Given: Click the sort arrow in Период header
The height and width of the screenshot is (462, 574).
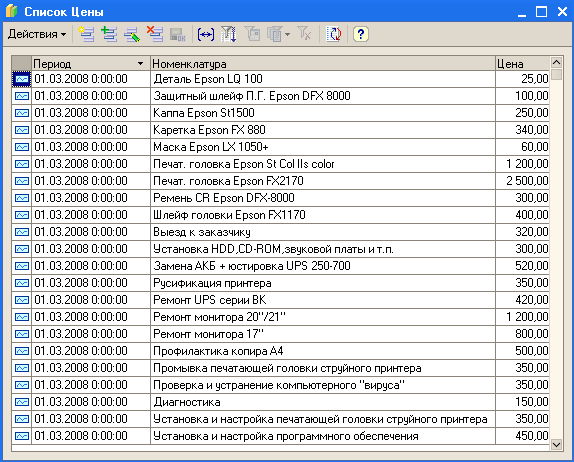Looking at the screenshot, I should 141,64.
